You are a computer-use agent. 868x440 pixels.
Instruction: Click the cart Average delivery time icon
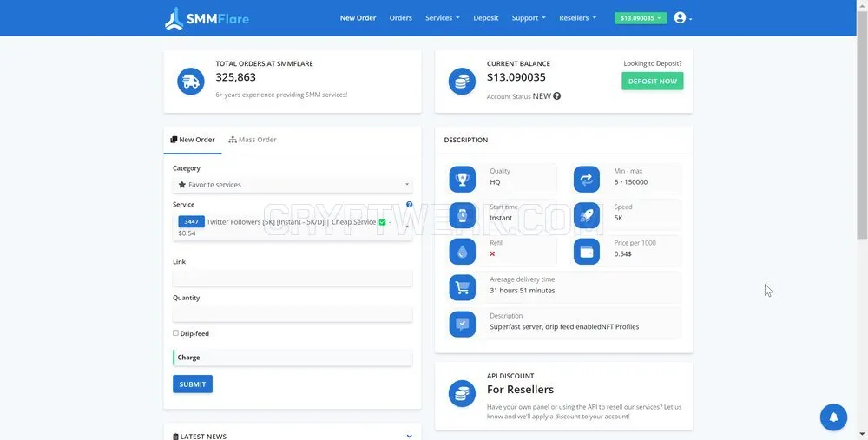(463, 288)
